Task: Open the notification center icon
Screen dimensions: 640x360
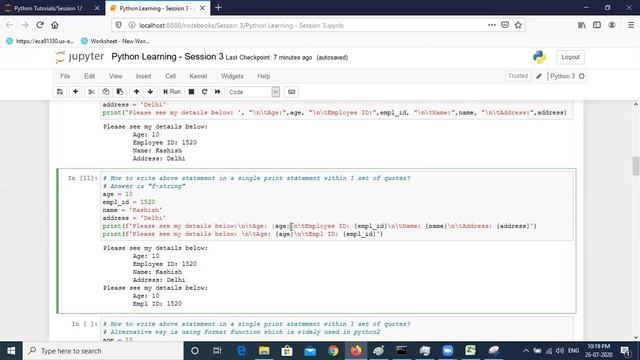Action: point(625,351)
